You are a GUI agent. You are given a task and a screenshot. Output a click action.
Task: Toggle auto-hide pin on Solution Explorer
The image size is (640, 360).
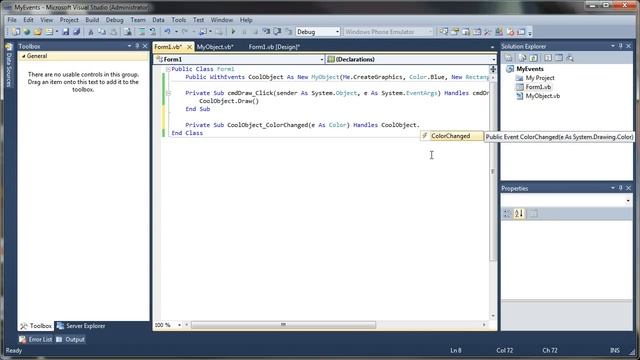tap(620, 46)
